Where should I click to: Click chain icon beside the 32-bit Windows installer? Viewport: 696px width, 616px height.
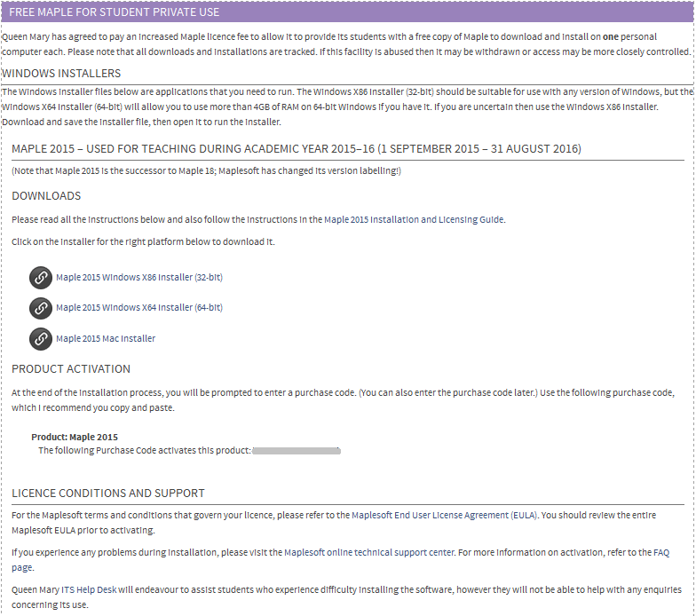pyautogui.click(x=41, y=278)
